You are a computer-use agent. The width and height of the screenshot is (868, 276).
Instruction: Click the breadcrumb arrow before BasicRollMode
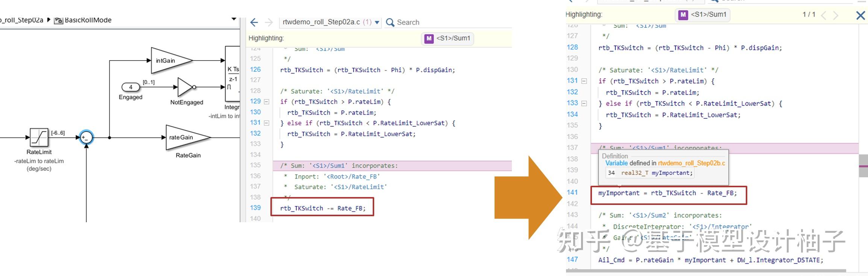click(49, 20)
